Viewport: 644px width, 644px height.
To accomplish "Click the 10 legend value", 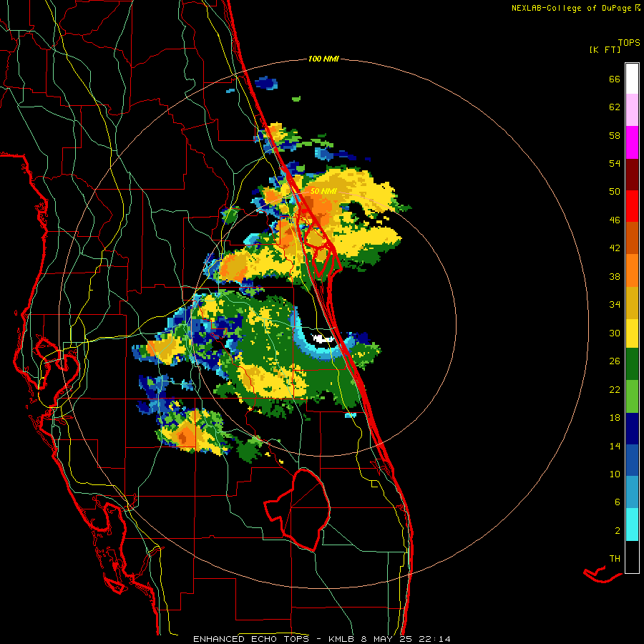I will (615, 474).
